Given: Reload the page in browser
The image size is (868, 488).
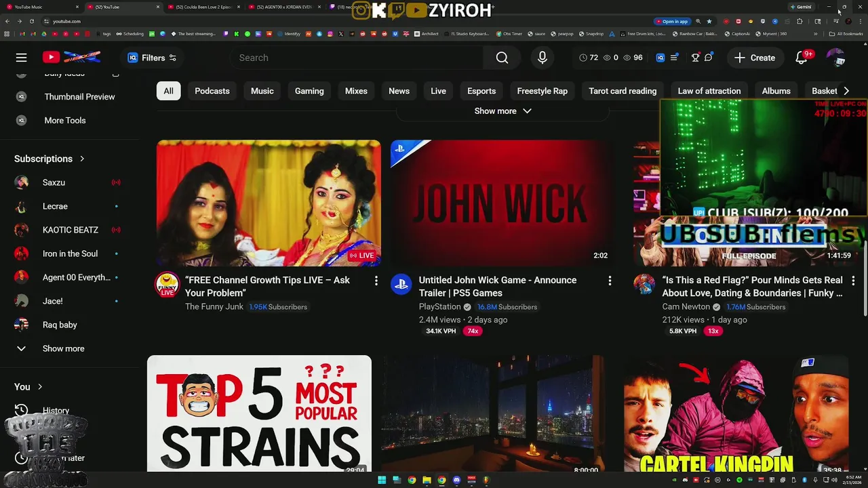Looking at the screenshot, I should point(31,21).
